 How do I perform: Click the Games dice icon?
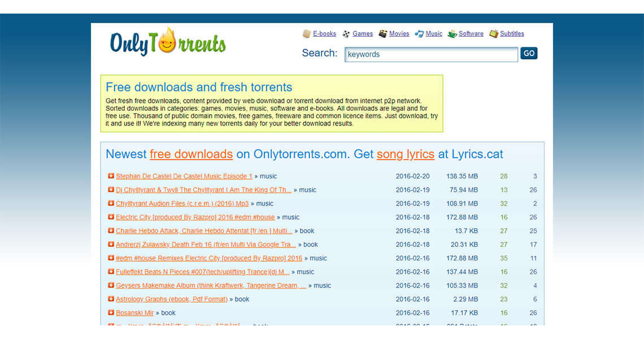pos(346,34)
